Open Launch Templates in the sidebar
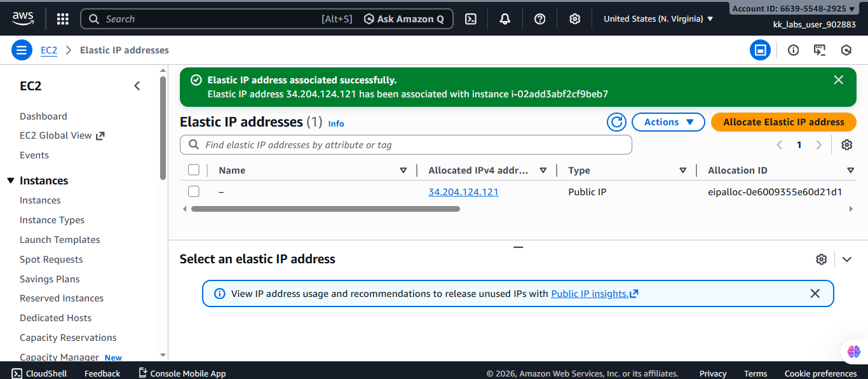 pyautogui.click(x=60, y=240)
